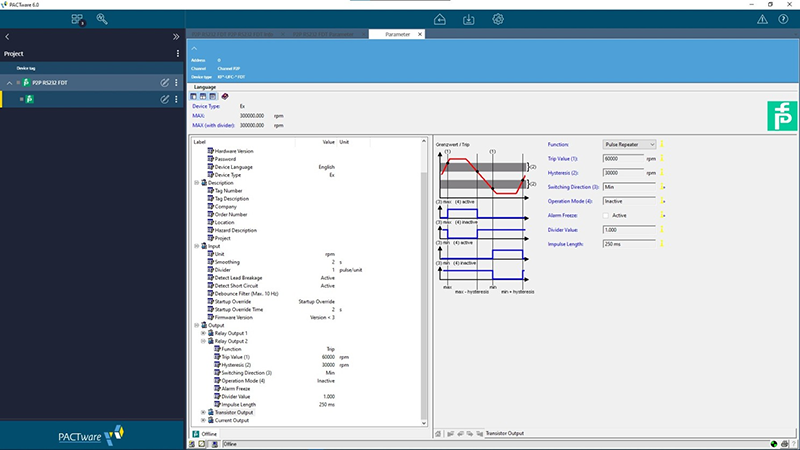Click home navigation icon below diagram

[438, 433]
